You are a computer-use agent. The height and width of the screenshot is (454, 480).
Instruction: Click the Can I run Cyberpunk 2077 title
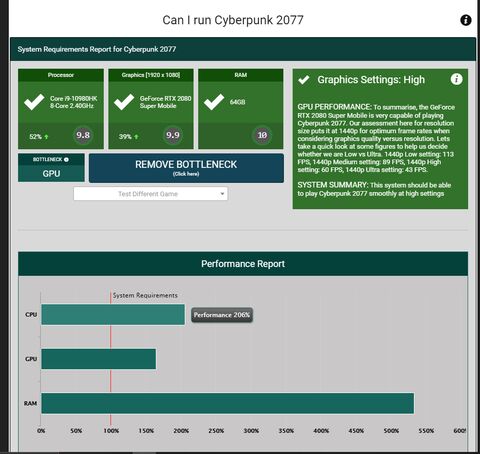coord(233,20)
